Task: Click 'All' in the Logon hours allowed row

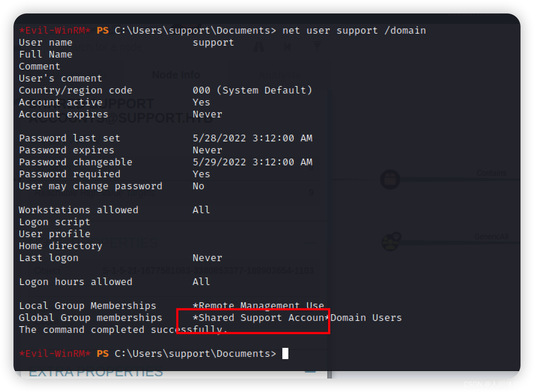Action: pyautogui.click(x=201, y=282)
